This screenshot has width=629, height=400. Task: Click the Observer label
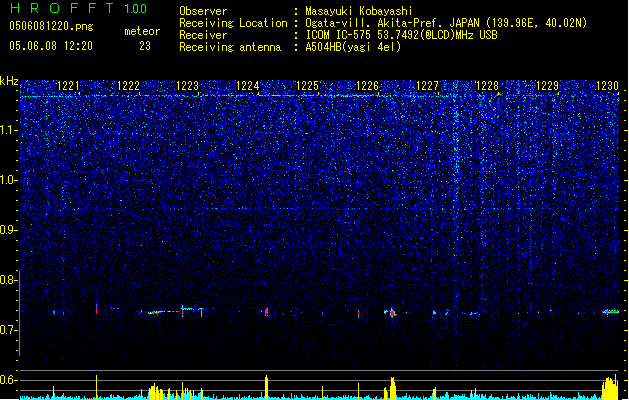point(203,11)
